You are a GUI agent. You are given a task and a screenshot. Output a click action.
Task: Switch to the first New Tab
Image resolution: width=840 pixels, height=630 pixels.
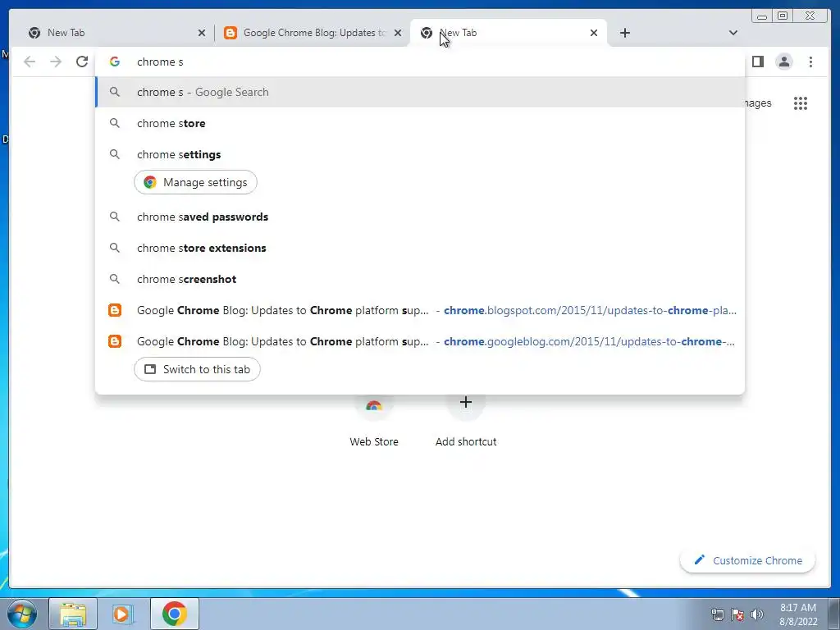[112, 33]
